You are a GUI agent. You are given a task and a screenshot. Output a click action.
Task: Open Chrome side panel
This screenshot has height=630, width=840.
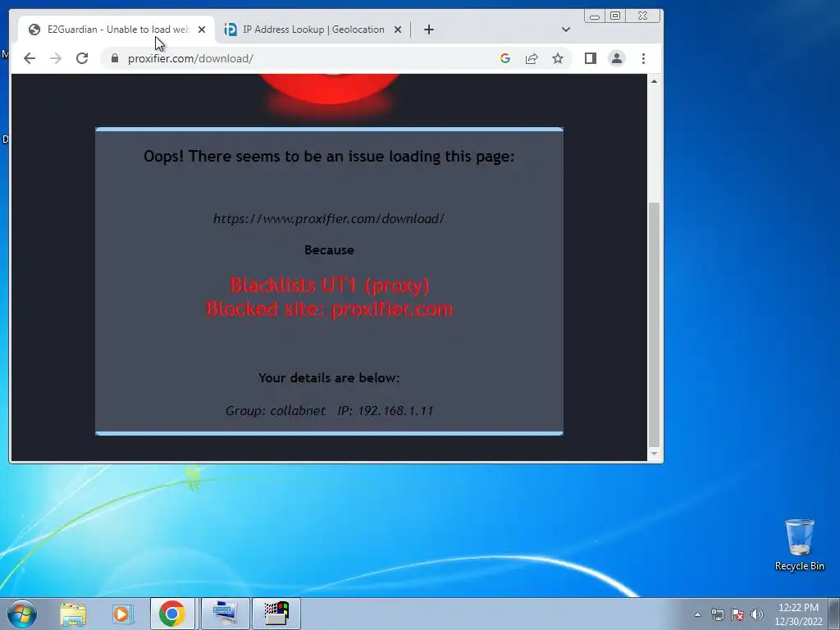click(591, 58)
